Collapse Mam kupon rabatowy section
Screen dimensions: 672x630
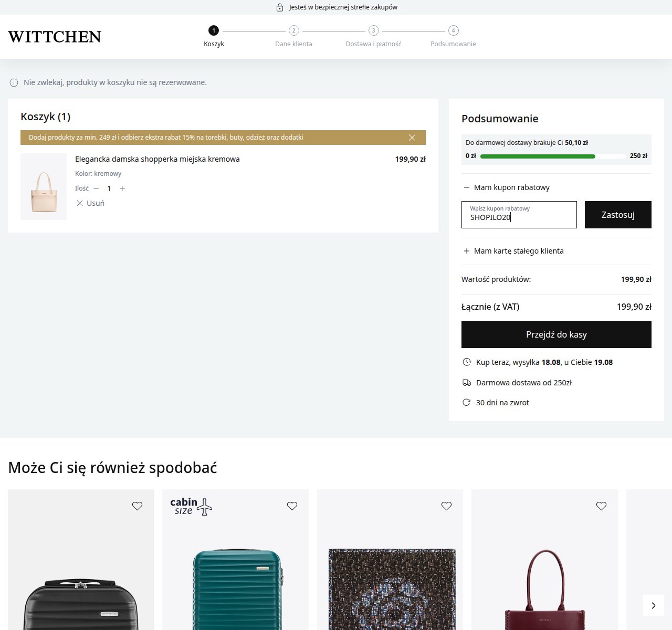tap(506, 187)
